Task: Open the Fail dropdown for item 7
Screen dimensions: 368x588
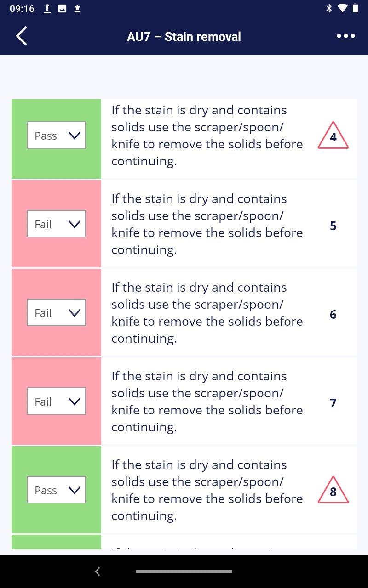Action: (56, 401)
